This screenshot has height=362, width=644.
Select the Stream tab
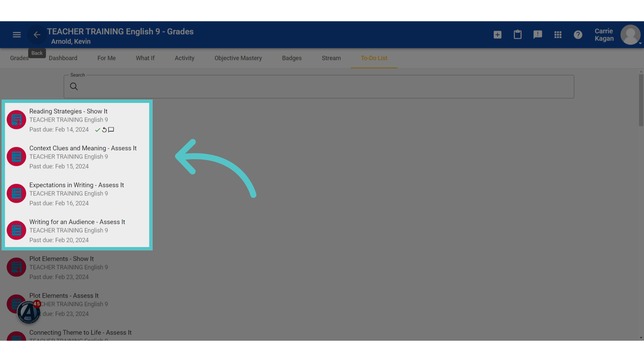coord(331,58)
